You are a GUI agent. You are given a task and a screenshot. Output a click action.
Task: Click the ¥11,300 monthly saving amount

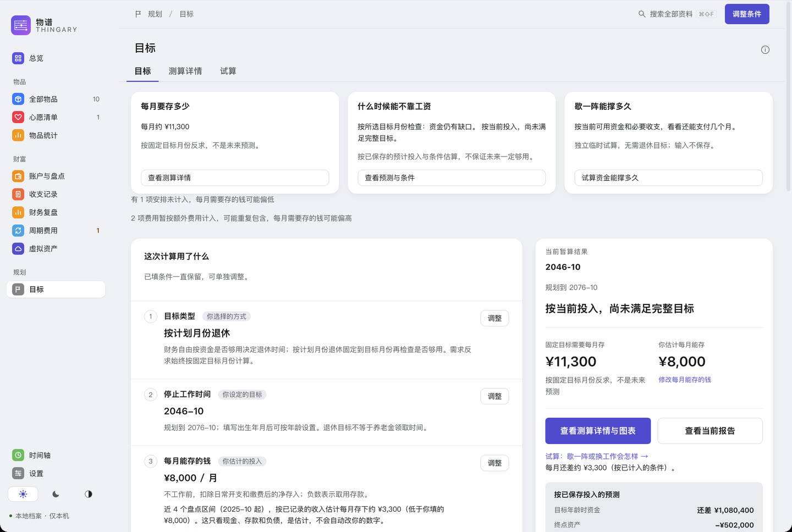pyautogui.click(x=571, y=362)
